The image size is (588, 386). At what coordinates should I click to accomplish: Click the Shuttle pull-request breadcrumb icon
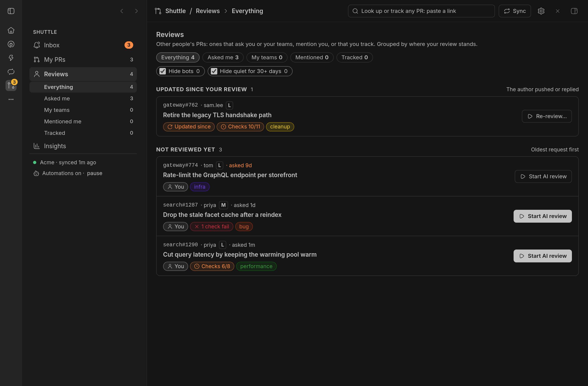(158, 11)
